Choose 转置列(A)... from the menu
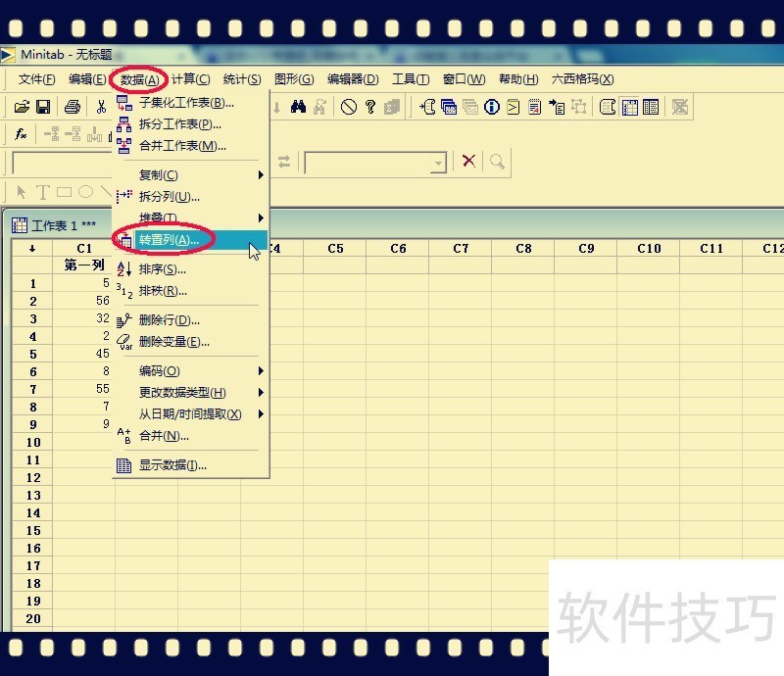 pyautogui.click(x=191, y=240)
